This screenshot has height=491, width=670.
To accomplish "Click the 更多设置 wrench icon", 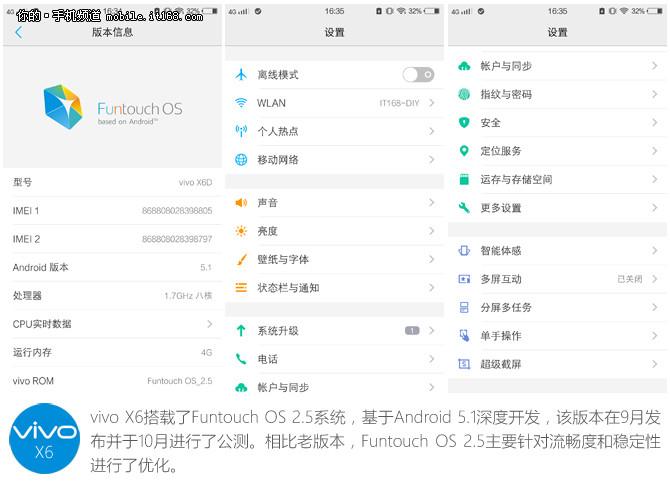I will (464, 208).
